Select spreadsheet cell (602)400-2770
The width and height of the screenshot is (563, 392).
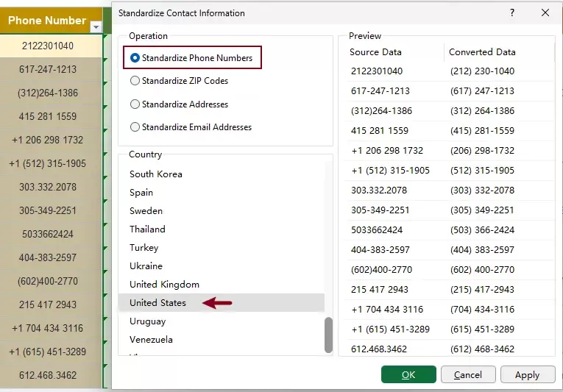point(51,281)
